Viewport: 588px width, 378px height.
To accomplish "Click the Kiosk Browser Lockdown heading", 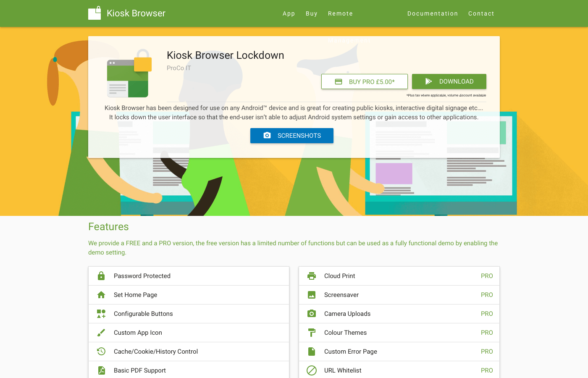I will (226, 55).
